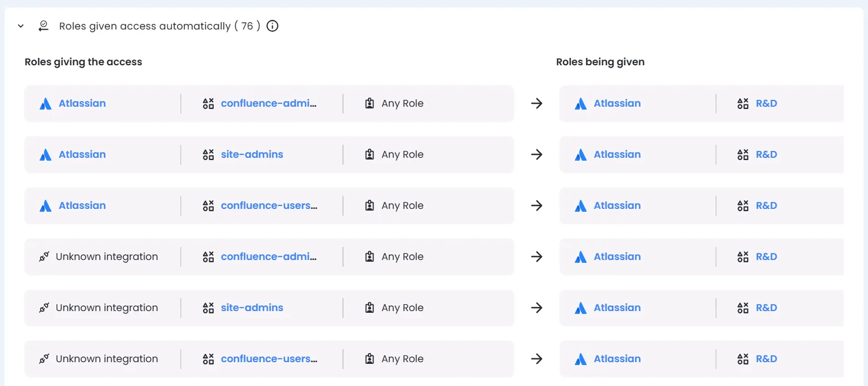The image size is (868, 386).
Task: Click the Any Role badge icon in row one
Action: 369,103
